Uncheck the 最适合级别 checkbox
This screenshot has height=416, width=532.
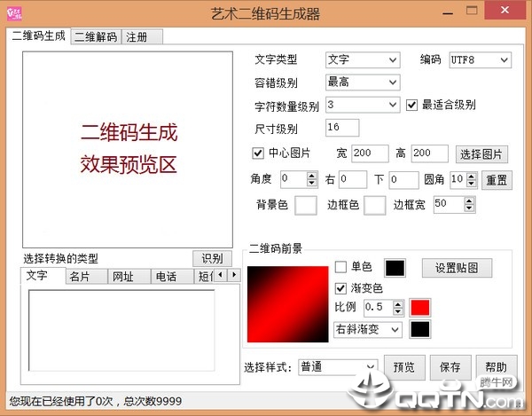pos(411,106)
